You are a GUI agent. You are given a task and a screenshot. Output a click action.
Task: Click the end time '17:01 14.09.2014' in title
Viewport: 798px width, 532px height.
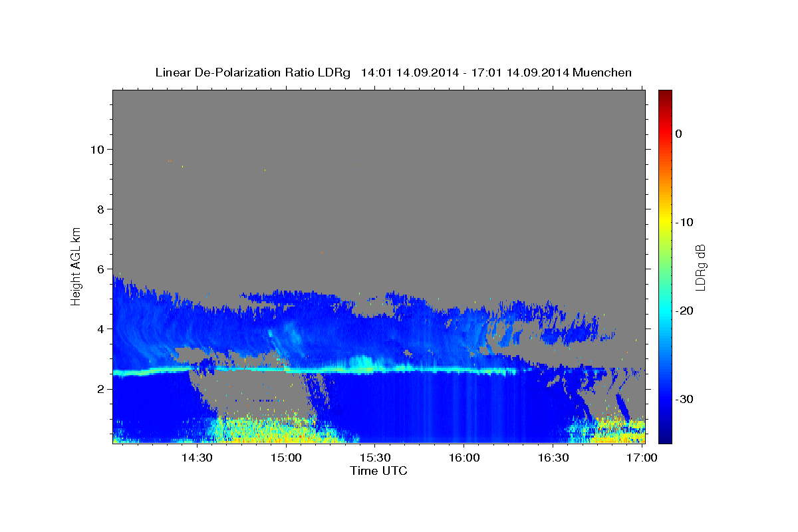tap(520, 72)
